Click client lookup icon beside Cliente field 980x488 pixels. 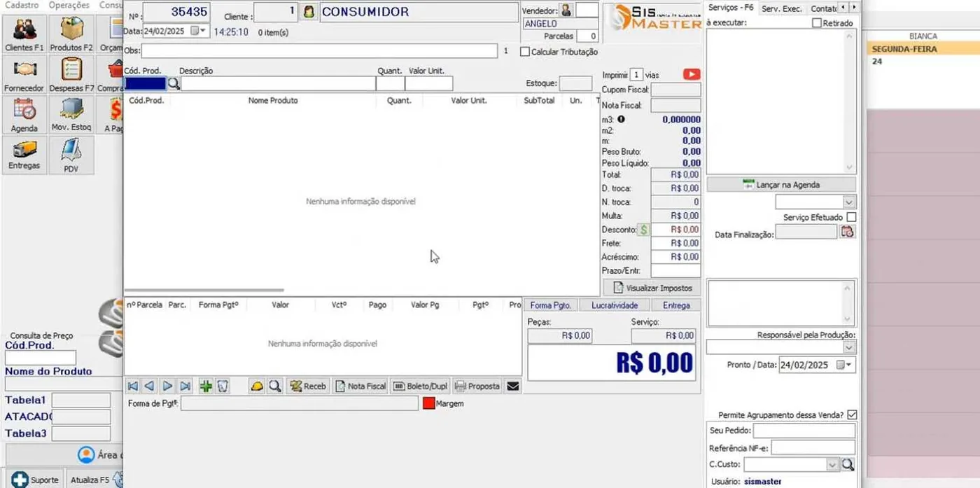[309, 13]
